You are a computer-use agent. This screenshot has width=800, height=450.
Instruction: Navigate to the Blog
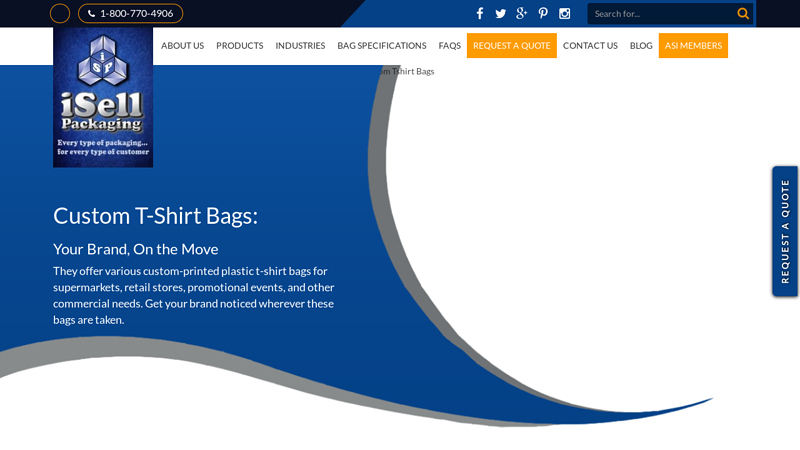coord(641,46)
